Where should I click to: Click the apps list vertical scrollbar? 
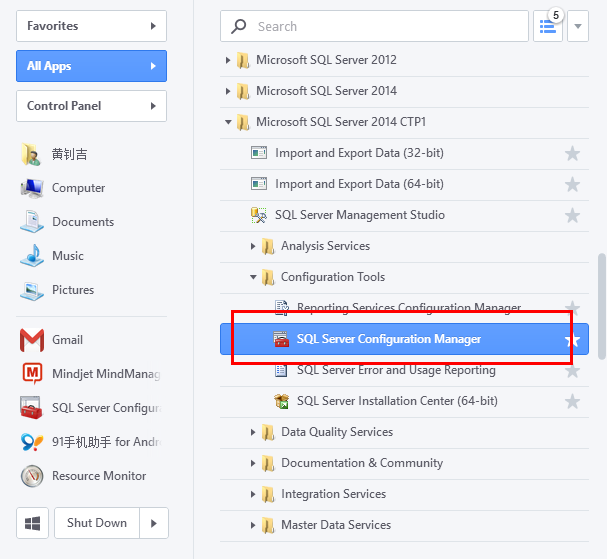(602, 307)
